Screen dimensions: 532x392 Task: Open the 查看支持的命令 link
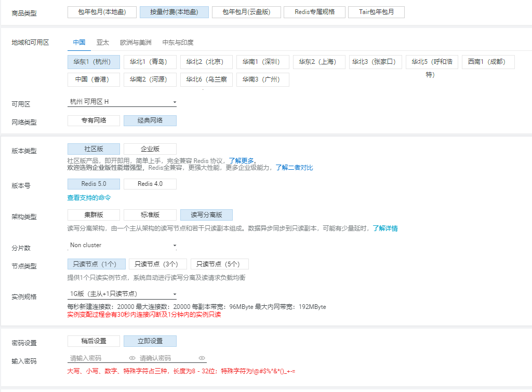(89, 198)
